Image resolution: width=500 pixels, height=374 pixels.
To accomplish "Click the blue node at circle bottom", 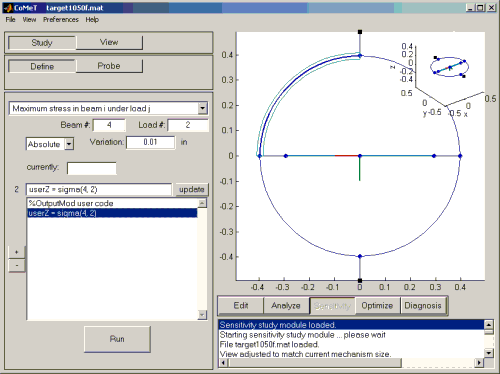I will 360,256.
